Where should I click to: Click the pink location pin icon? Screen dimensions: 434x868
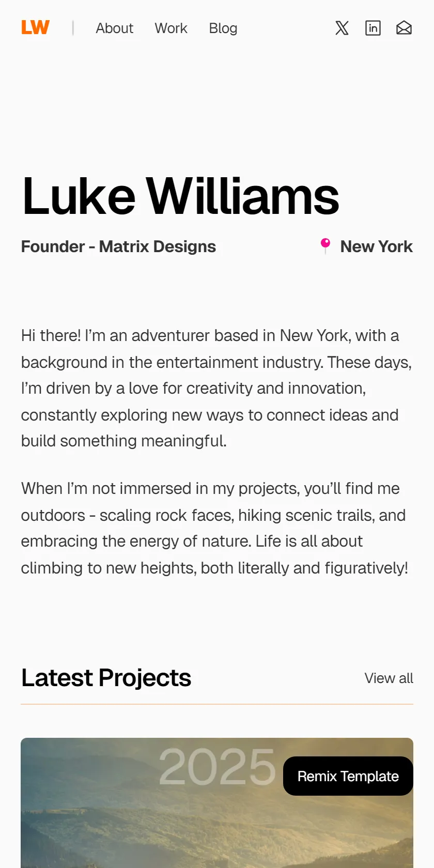326,246
